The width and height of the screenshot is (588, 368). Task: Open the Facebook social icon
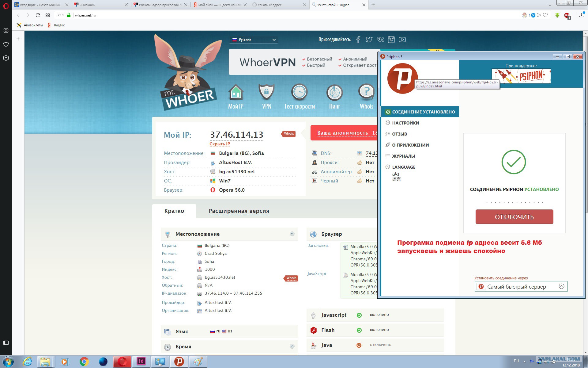[x=358, y=40]
